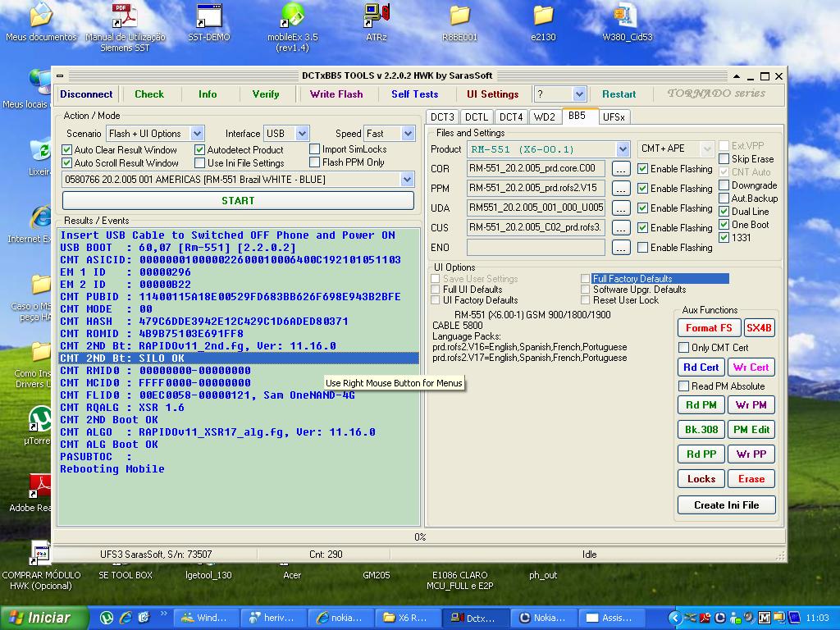
Task: Toggle Enable Flashing for COR file
Action: (643, 169)
